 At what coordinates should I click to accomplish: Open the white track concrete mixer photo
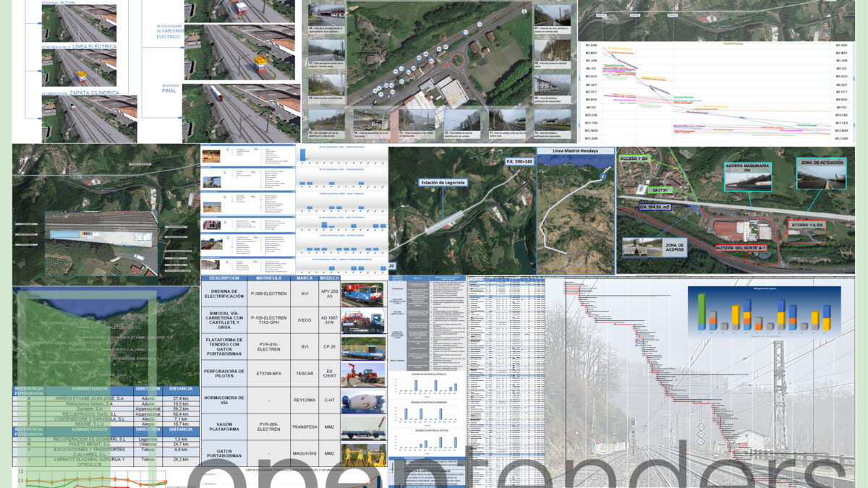tap(363, 400)
